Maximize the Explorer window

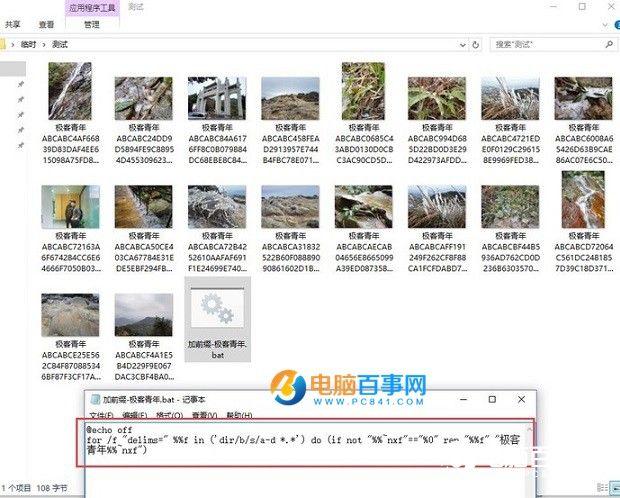pos(582,7)
